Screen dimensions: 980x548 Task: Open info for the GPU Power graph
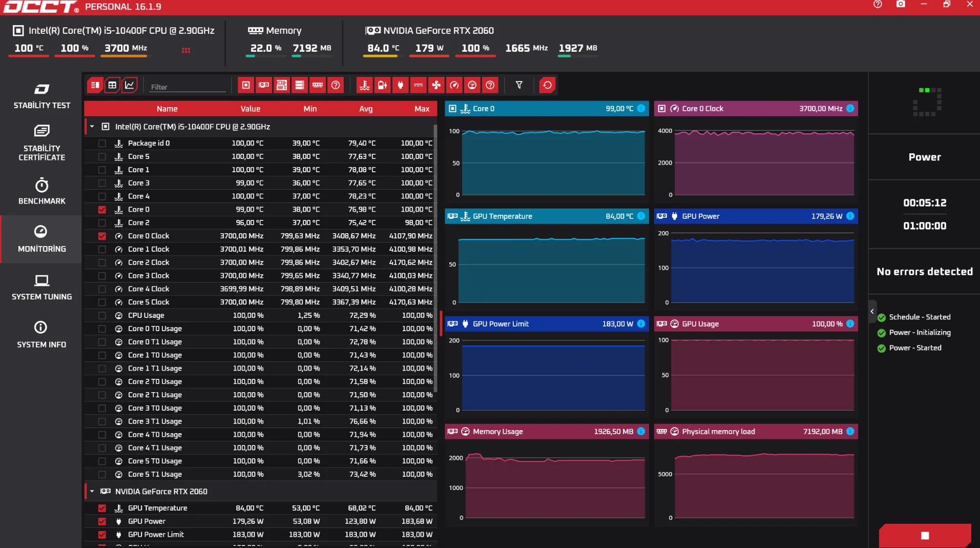850,216
